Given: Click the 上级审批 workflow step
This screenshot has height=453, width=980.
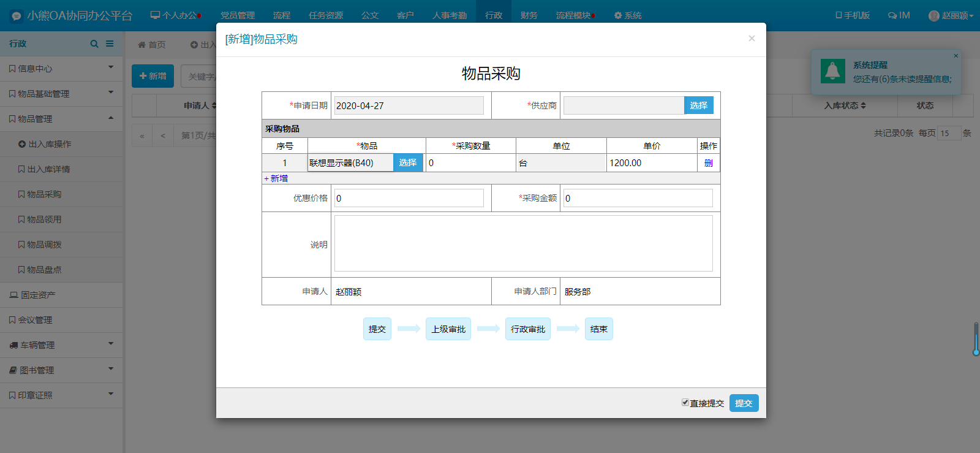Looking at the screenshot, I should pos(448,329).
